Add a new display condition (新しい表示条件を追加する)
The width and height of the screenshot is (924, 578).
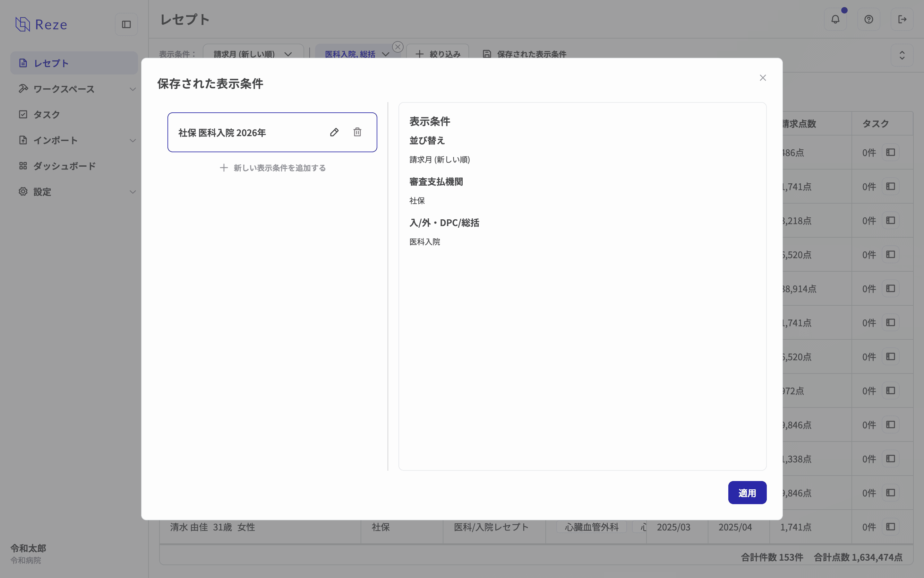273,168
